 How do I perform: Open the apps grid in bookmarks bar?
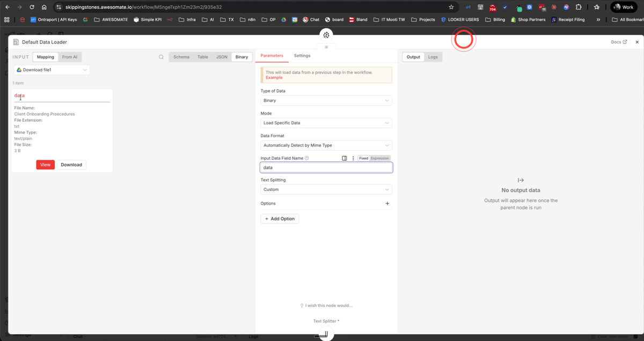[x=7, y=20]
